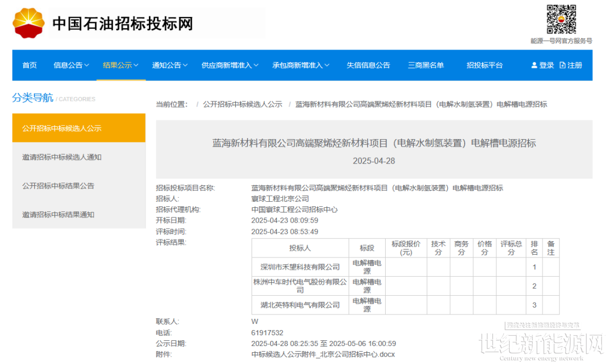Screen dimensions: 609x364
Task: Go to 失信信息公告 page
Action: click(368, 65)
